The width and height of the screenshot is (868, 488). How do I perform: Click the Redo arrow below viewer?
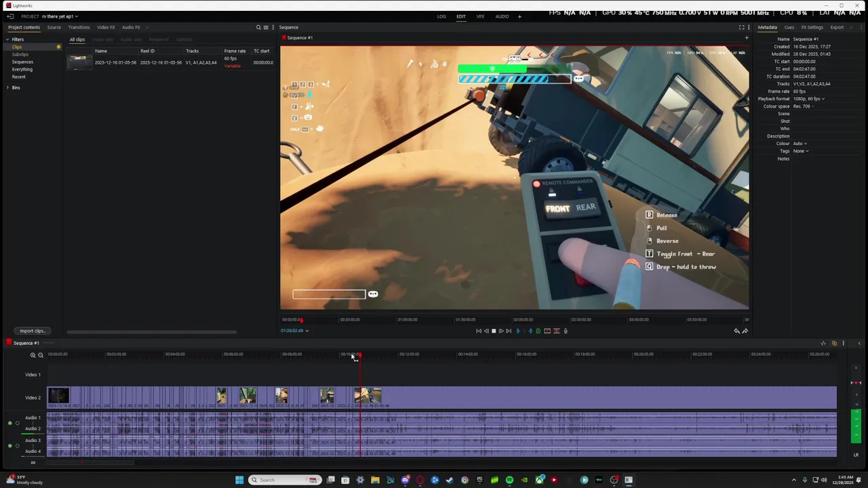tap(745, 331)
